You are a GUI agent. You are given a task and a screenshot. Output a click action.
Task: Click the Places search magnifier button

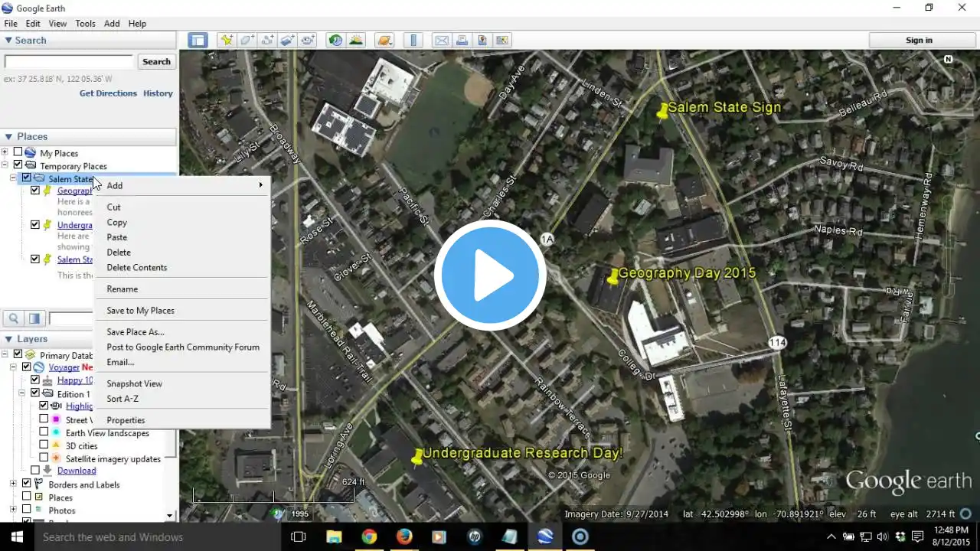pyautogui.click(x=14, y=318)
